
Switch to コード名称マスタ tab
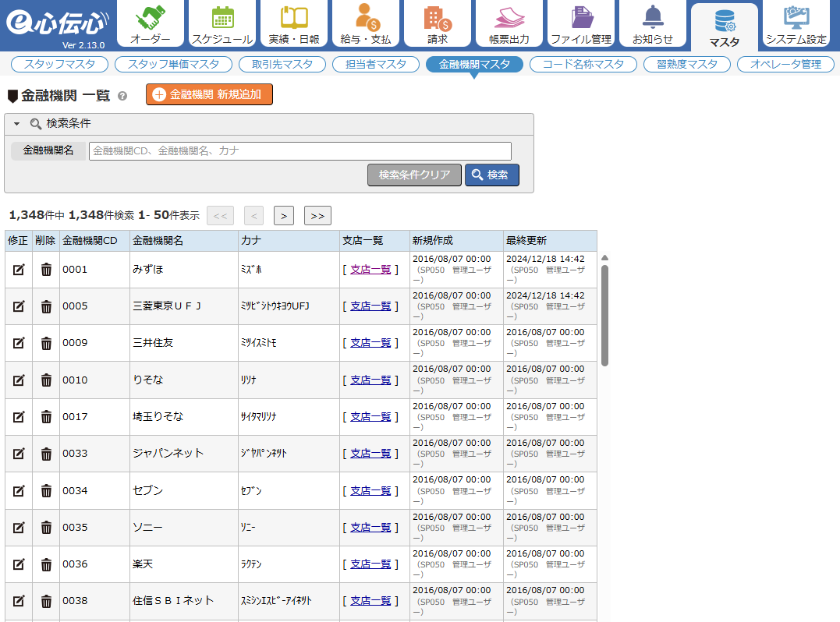583,64
